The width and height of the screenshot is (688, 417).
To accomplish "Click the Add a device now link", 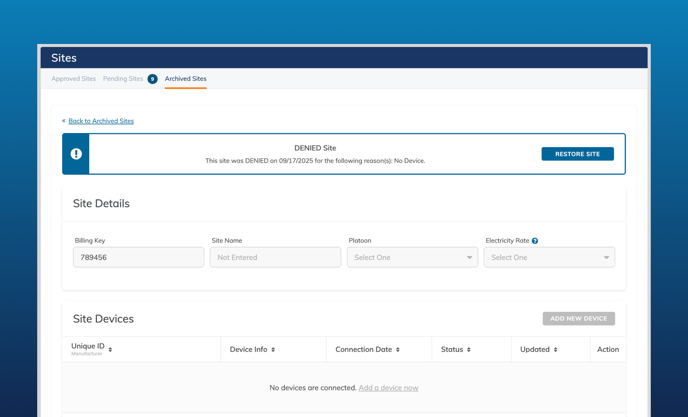I will point(388,388).
